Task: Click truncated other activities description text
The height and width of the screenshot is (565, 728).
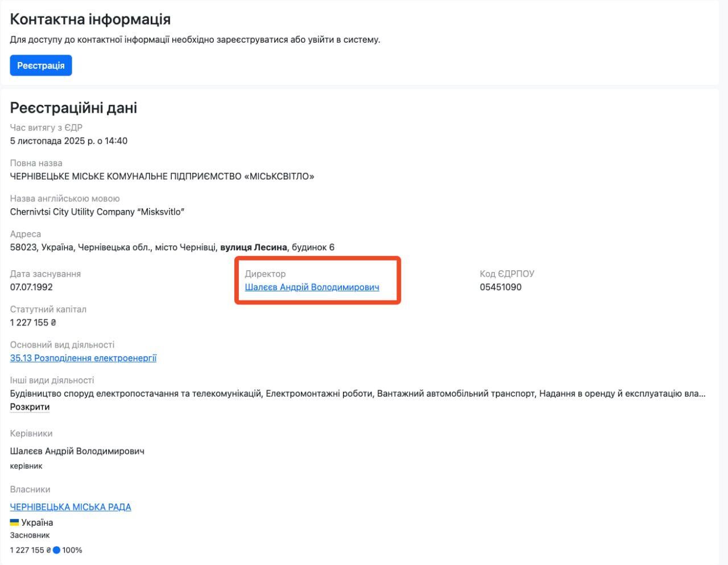Action: (358, 394)
